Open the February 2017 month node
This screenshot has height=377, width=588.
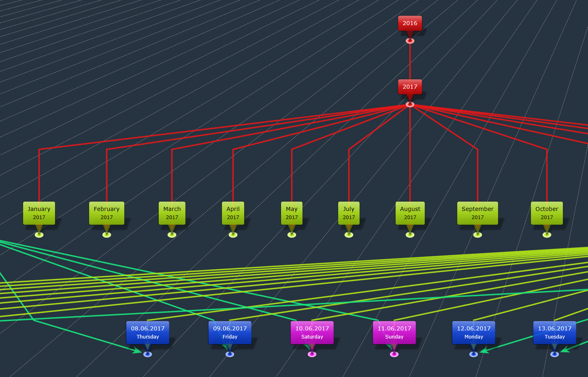tap(107, 213)
